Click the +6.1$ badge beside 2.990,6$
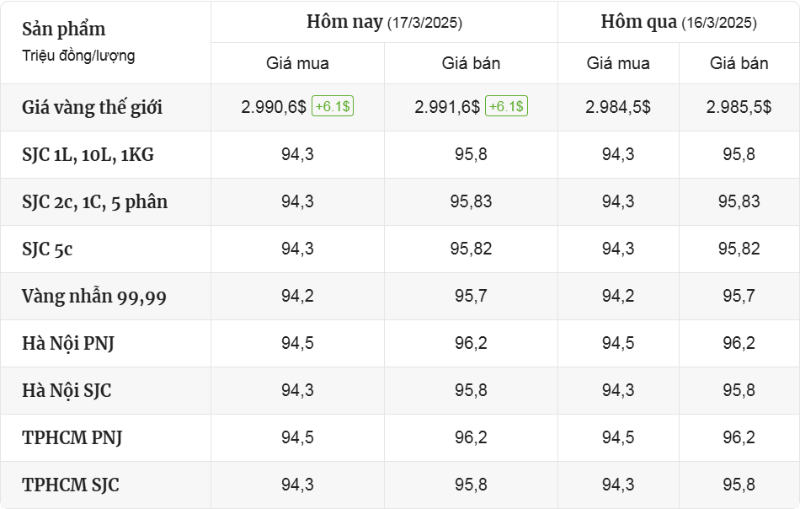This screenshot has height=509, width=800. 333,106
